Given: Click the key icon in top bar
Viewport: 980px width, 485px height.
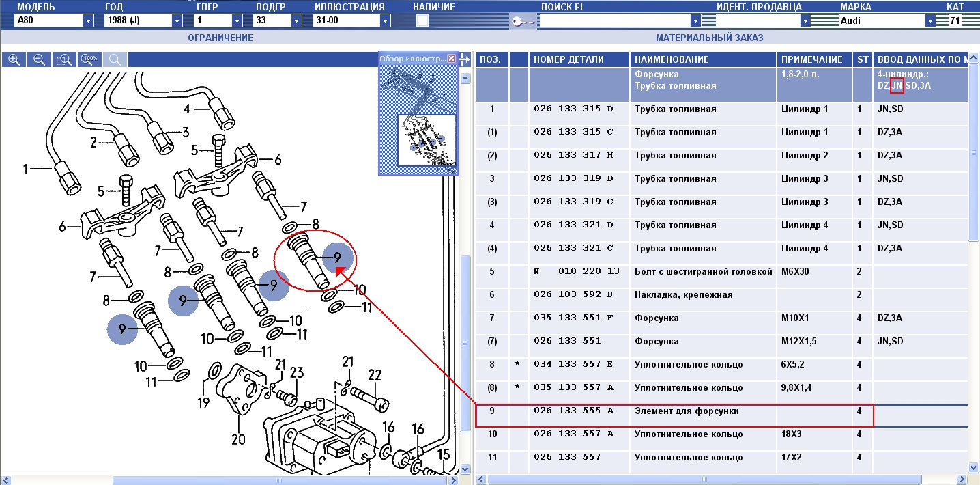Looking at the screenshot, I should [523, 21].
